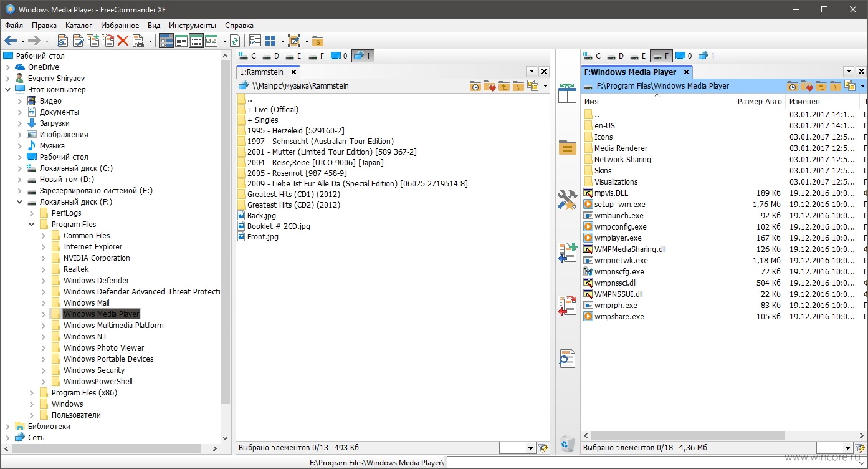The height and width of the screenshot is (469, 868).
Task: Open the filter icon in right status bar
Action: tap(860, 448)
